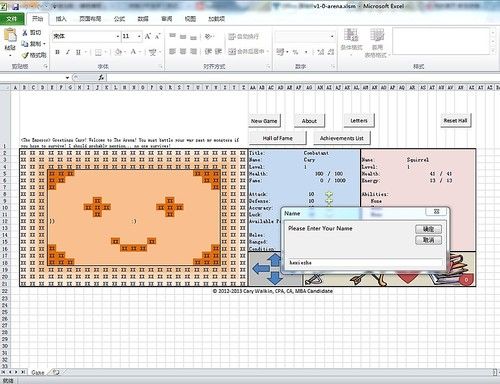Image resolution: width=500 pixels, height=384 pixels.
Task: Open the Hall of Fame button
Action: pyautogui.click(x=277, y=138)
